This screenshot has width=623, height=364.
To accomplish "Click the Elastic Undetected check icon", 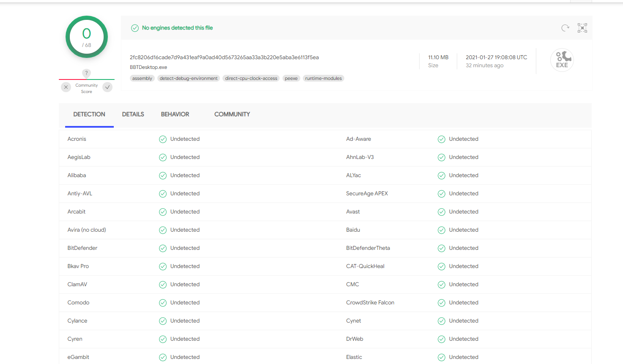I will 442,357.
